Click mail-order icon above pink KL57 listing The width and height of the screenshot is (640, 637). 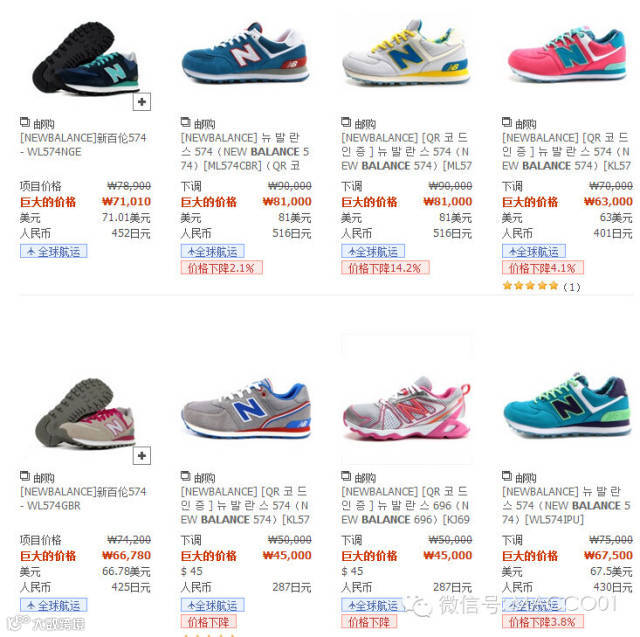click(507, 122)
